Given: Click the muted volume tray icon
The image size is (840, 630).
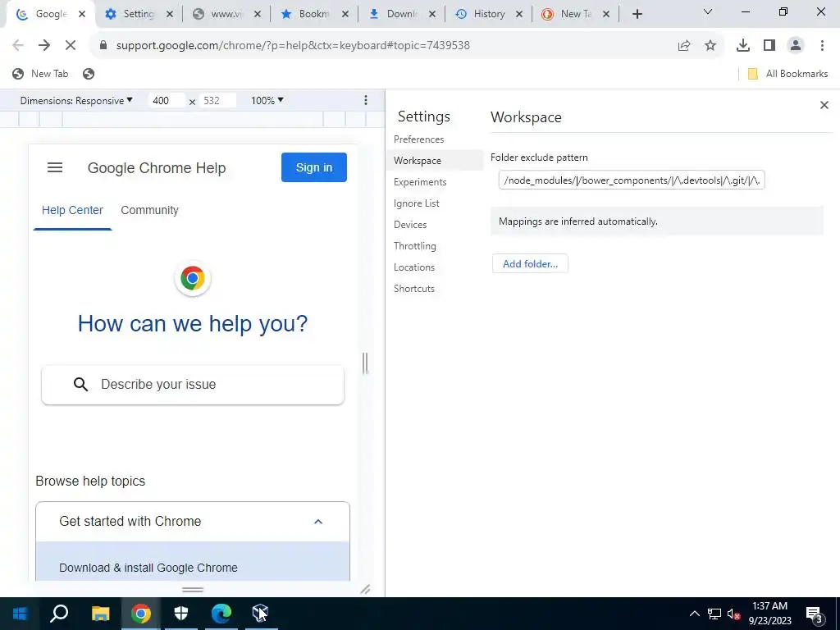Looking at the screenshot, I should (733, 614).
